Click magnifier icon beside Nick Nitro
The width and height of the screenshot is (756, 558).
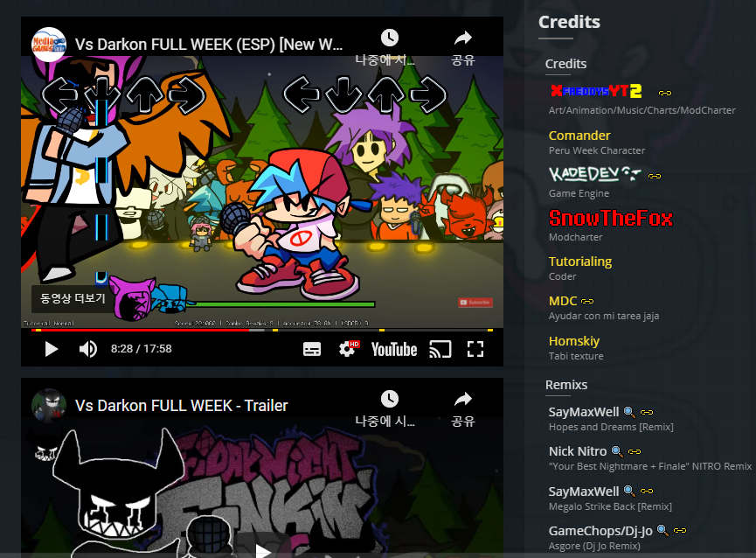pos(617,451)
